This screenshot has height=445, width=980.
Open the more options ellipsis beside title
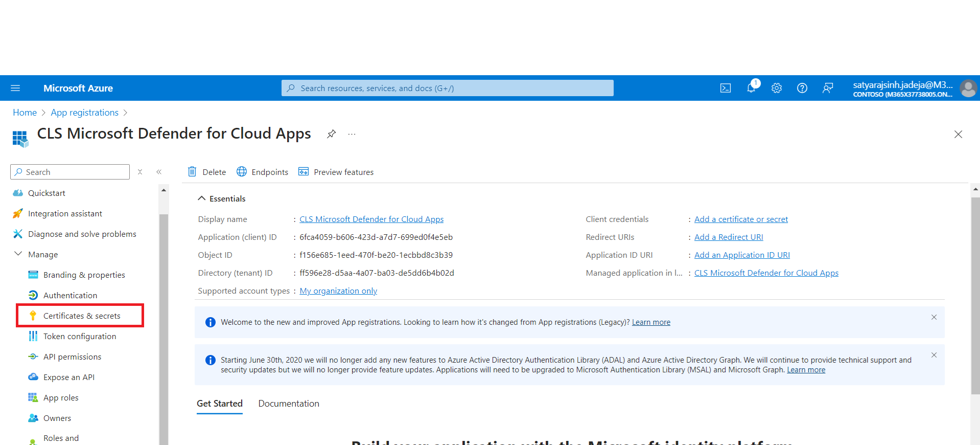click(x=352, y=134)
